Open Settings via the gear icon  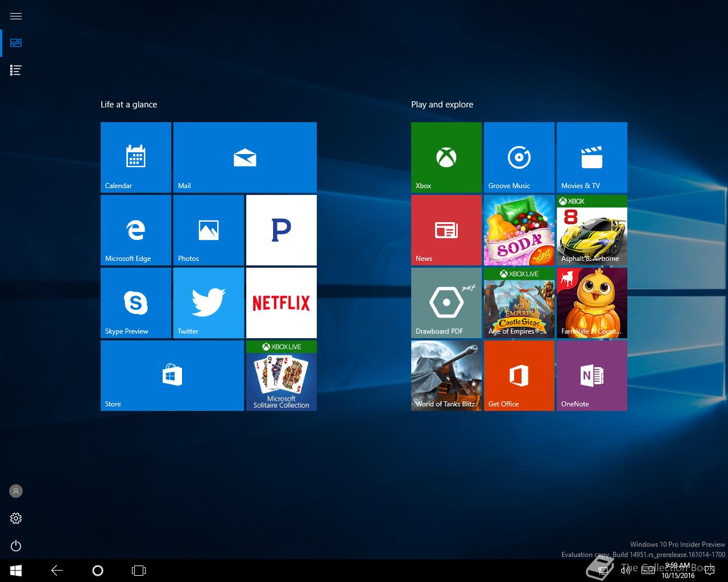pyautogui.click(x=16, y=518)
